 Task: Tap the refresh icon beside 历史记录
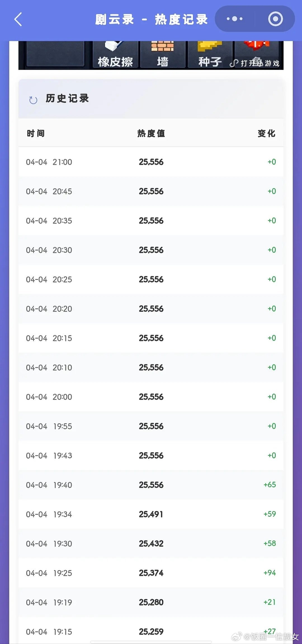coord(33,100)
